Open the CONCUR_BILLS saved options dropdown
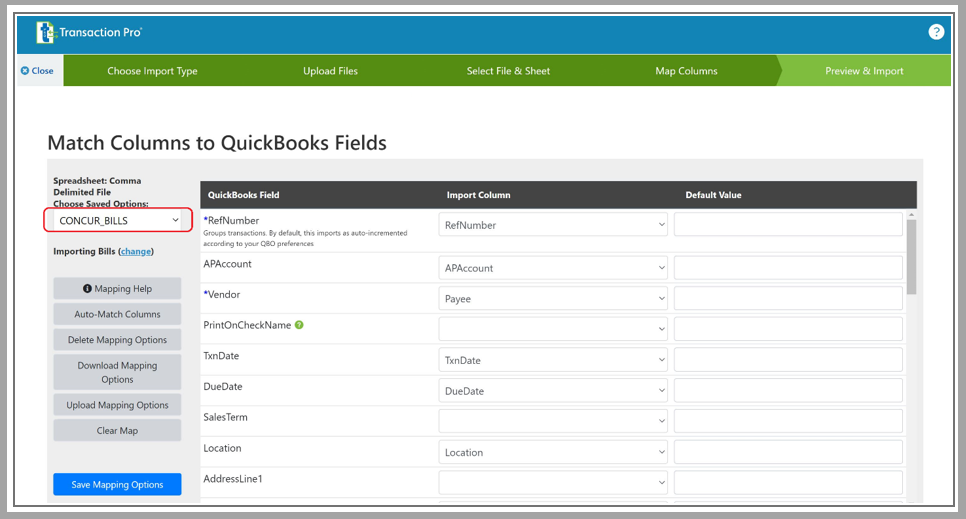The width and height of the screenshot is (966, 519). [x=118, y=220]
